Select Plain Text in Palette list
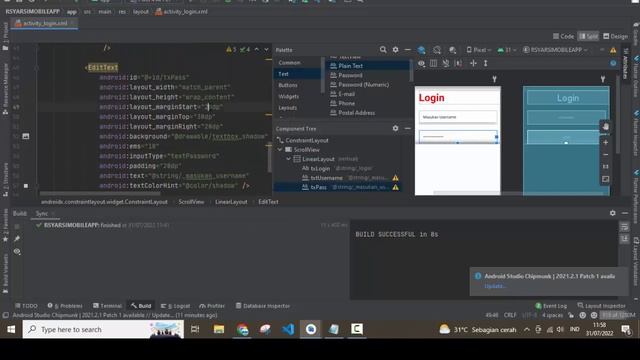This screenshot has height=360, width=640. click(x=350, y=66)
